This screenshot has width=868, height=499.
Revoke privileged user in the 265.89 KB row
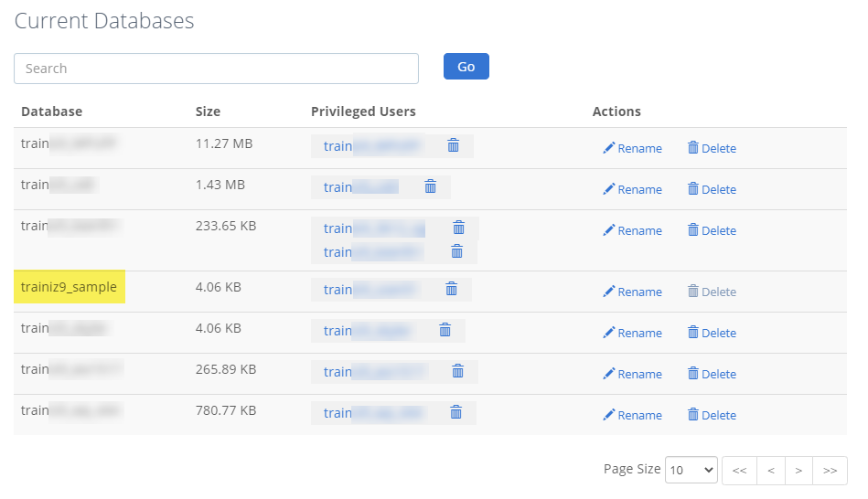(x=458, y=371)
